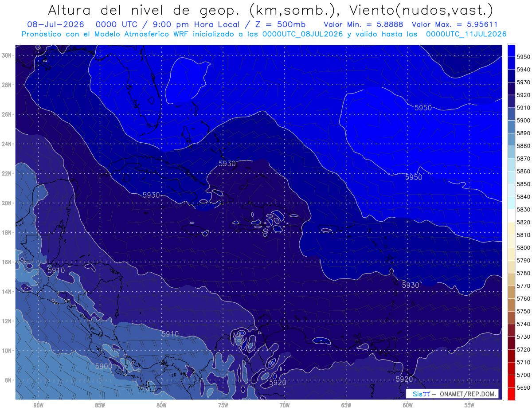532x411 pixels.
Task: Click the 'Pronóstico con el Modelo Atmósferico WRF' text
Action: click(106, 34)
